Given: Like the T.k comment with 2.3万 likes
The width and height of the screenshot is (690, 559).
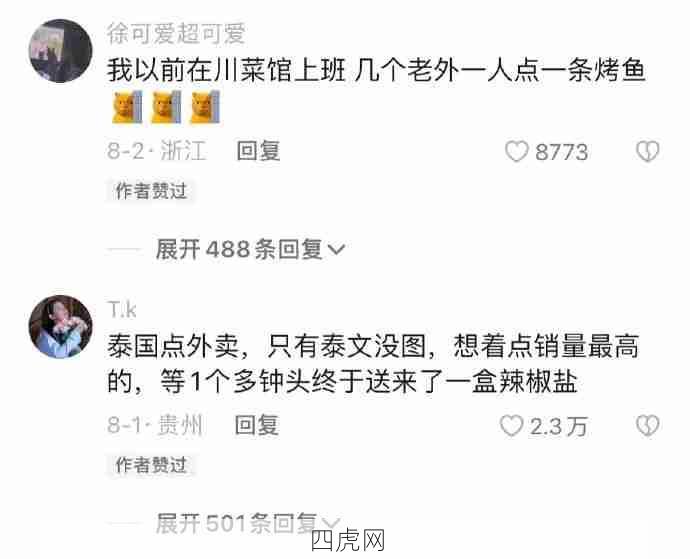Looking at the screenshot, I should click(x=511, y=426).
